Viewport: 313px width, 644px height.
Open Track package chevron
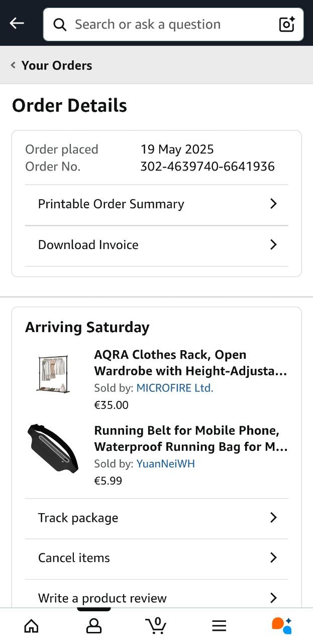273,518
